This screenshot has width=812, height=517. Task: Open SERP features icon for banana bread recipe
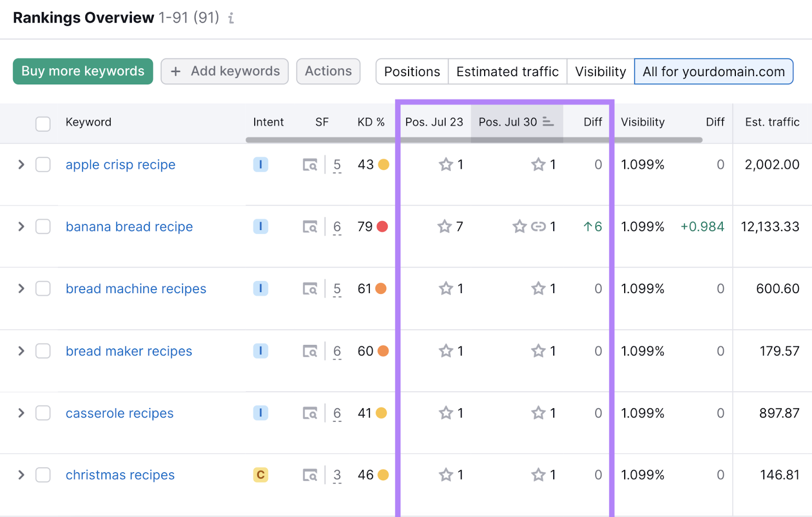click(x=310, y=227)
